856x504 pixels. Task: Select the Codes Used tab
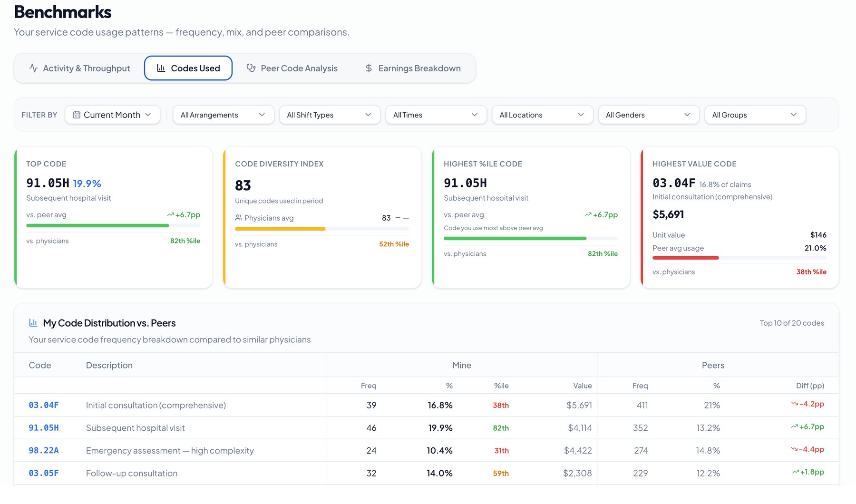click(188, 68)
